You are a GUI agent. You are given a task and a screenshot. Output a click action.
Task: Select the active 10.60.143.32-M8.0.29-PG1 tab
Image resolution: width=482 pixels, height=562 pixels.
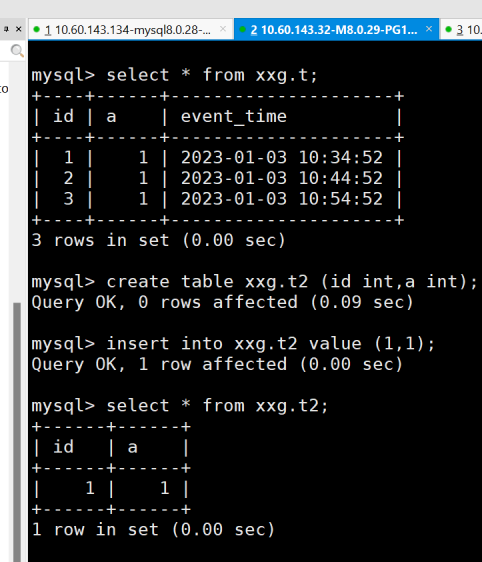point(336,29)
